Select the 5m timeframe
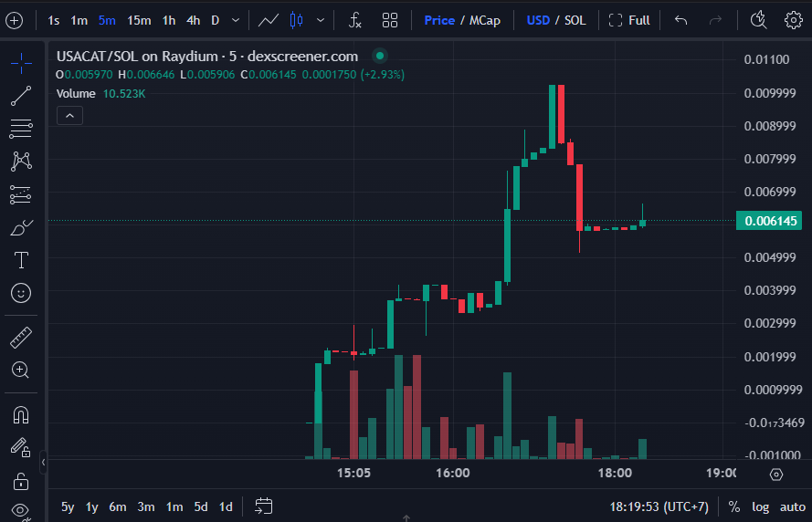This screenshot has width=812, height=522. (107, 21)
